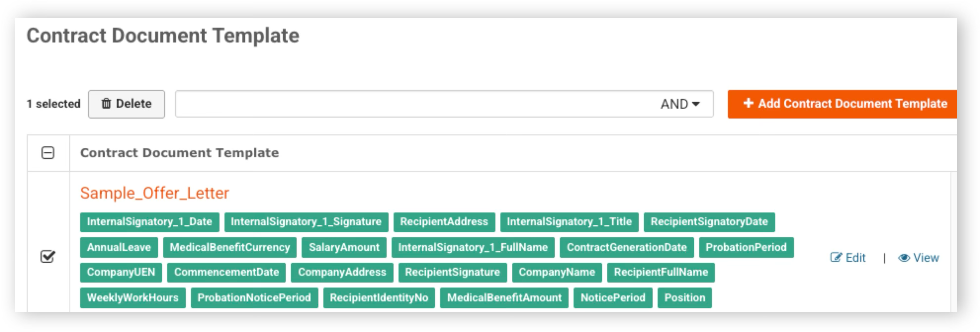Click the Position tag
The image size is (980, 332).
point(685,298)
